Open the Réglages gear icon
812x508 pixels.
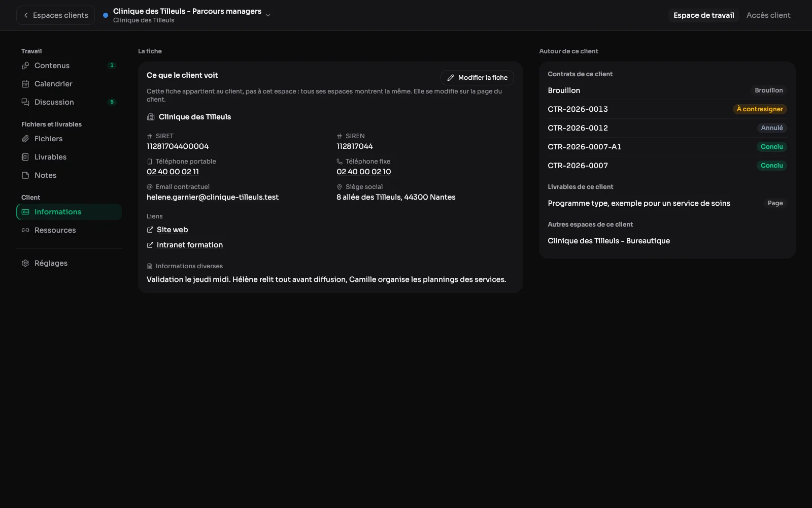(25, 263)
